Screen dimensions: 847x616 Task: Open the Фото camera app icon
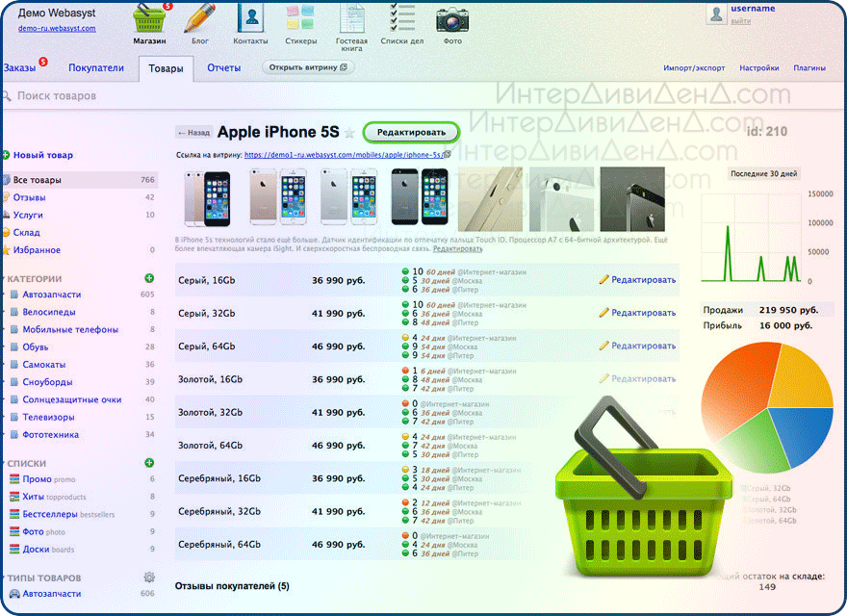click(x=452, y=20)
